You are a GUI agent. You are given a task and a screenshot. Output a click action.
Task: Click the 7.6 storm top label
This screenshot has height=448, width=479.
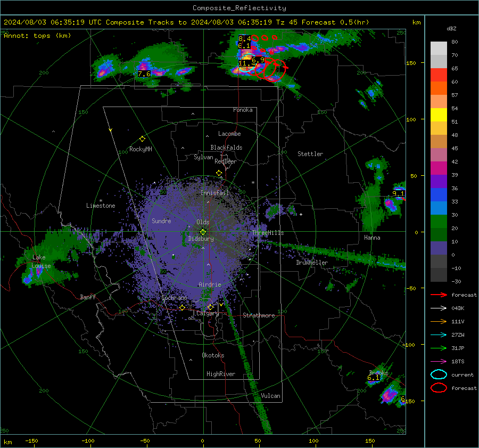tap(144, 74)
